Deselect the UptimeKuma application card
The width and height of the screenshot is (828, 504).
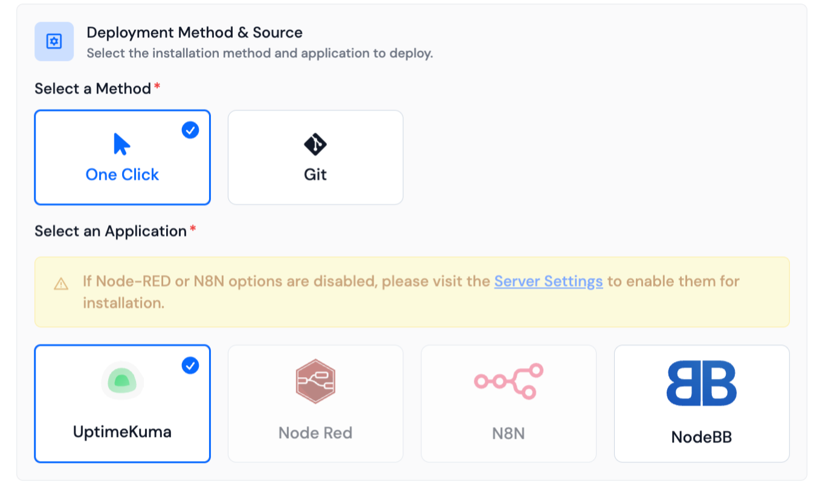[x=122, y=404]
